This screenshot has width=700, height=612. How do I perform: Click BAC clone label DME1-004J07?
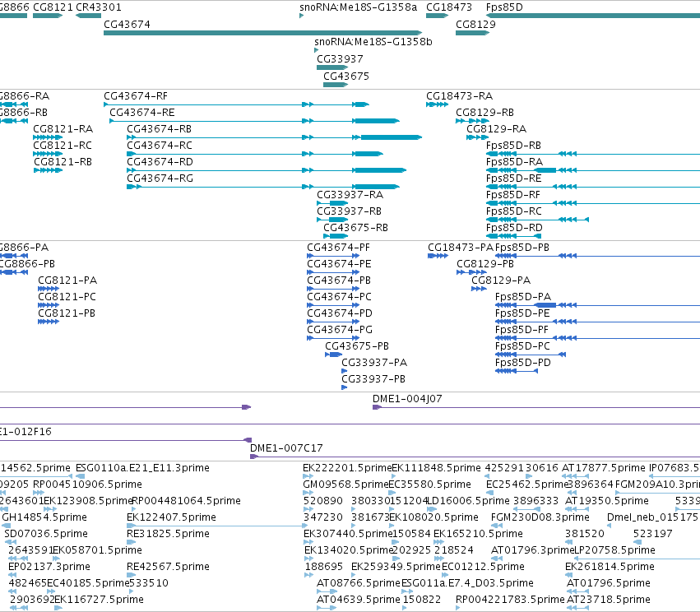click(x=407, y=399)
